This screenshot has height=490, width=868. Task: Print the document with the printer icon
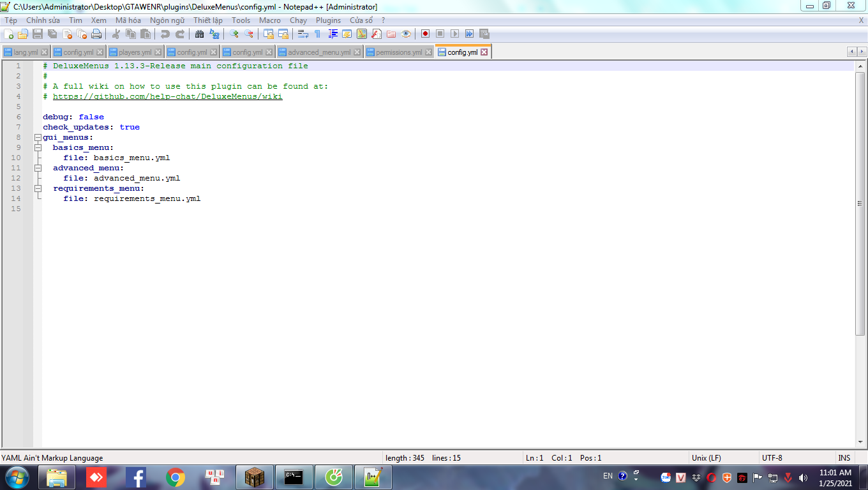tap(96, 34)
